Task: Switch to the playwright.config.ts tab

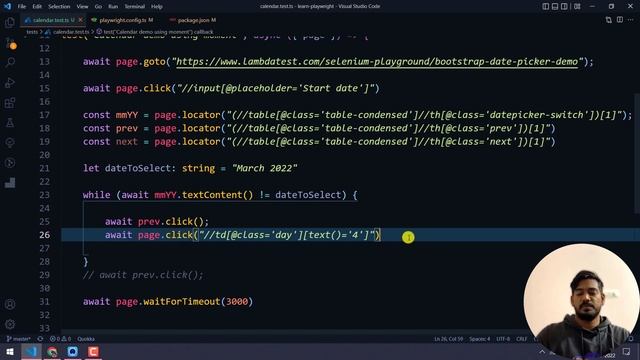Action: click(122, 20)
